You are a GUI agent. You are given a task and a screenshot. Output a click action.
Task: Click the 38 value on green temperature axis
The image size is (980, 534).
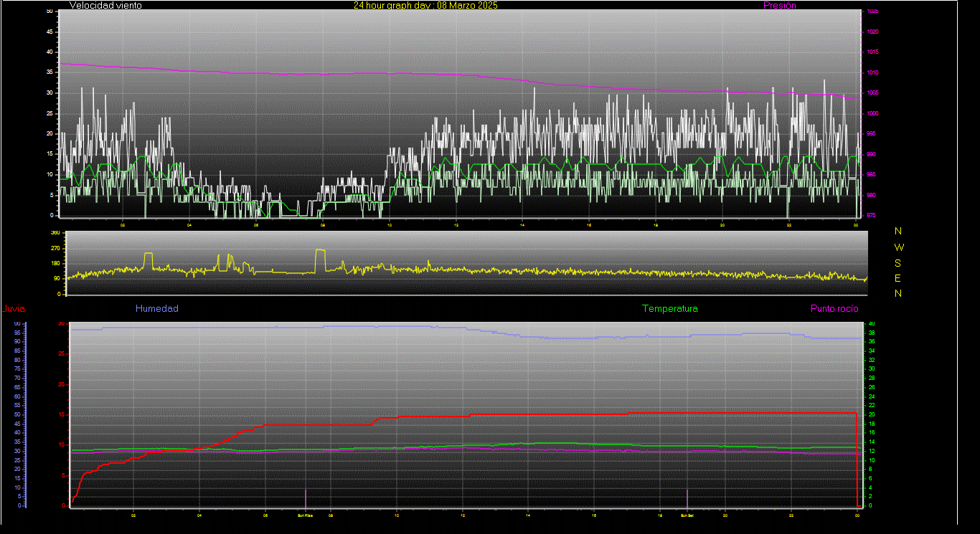872,333
